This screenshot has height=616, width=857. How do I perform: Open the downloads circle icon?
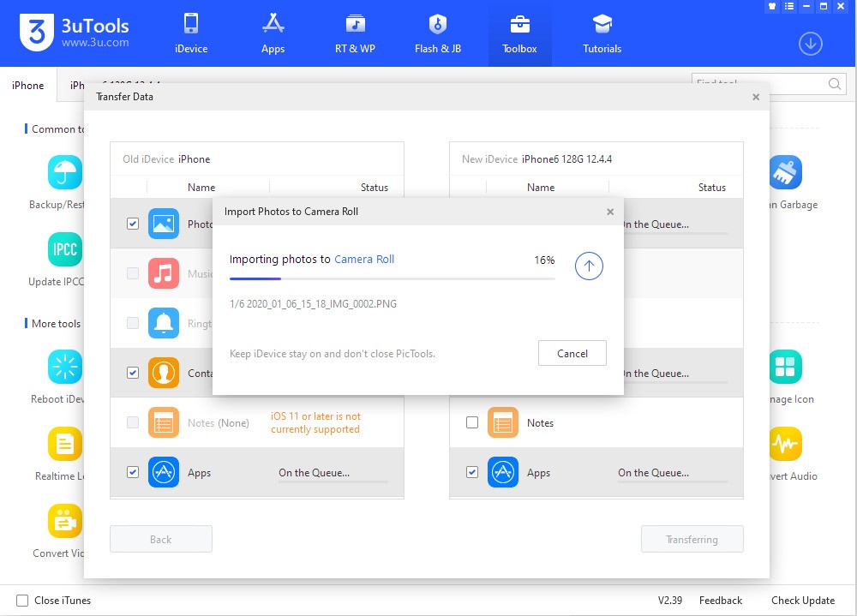tap(810, 44)
